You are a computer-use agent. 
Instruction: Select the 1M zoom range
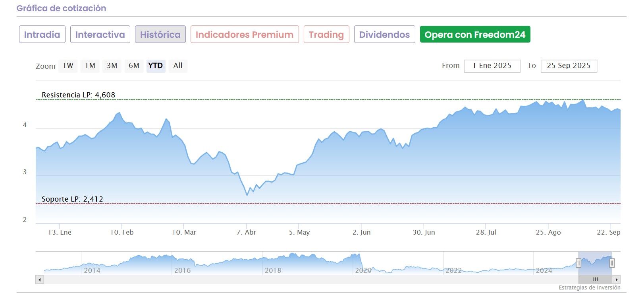[x=90, y=66]
